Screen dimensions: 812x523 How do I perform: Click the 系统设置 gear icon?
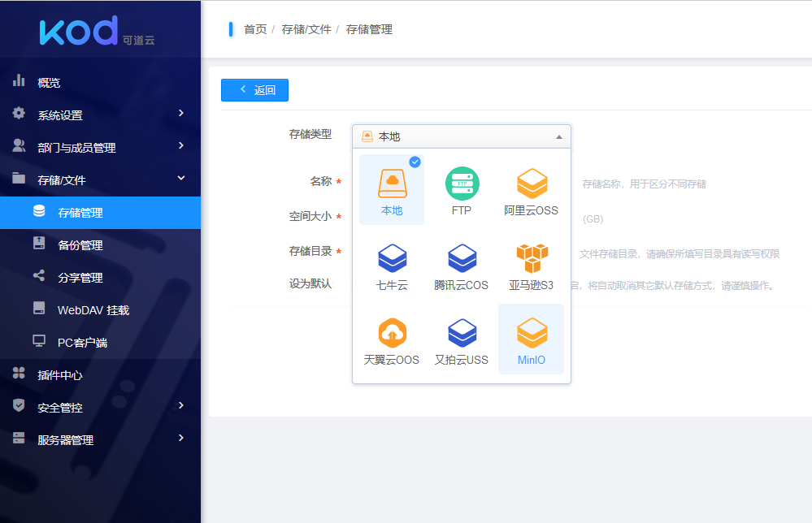coord(19,114)
